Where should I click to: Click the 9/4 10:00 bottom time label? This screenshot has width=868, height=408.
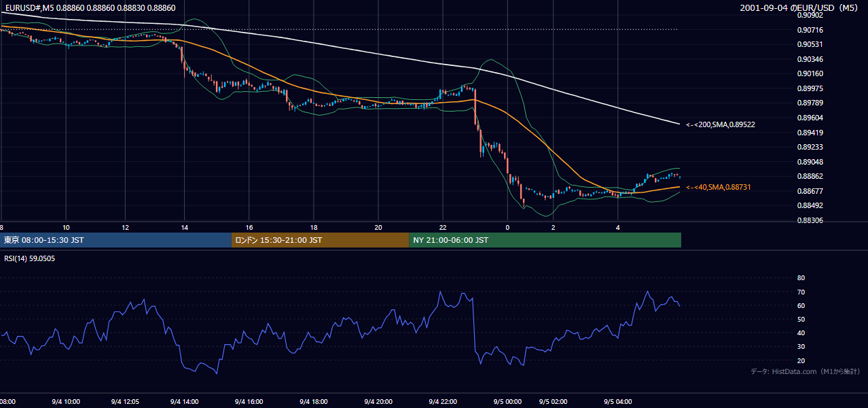(66, 402)
